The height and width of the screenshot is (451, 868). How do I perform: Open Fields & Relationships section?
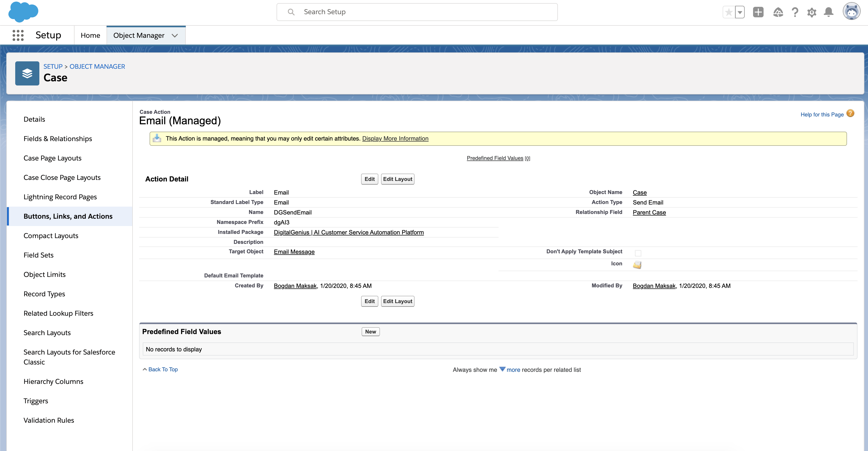click(x=58, y=139)
